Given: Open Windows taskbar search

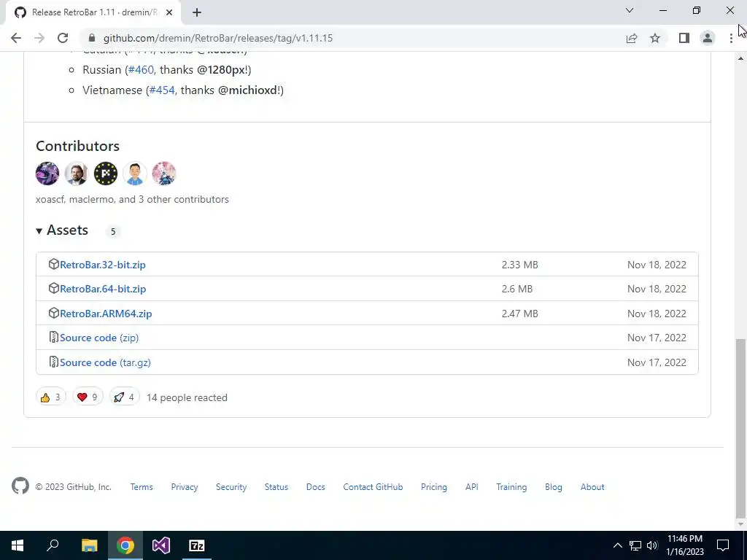Looking at the screenshot, I should point(53,545).
